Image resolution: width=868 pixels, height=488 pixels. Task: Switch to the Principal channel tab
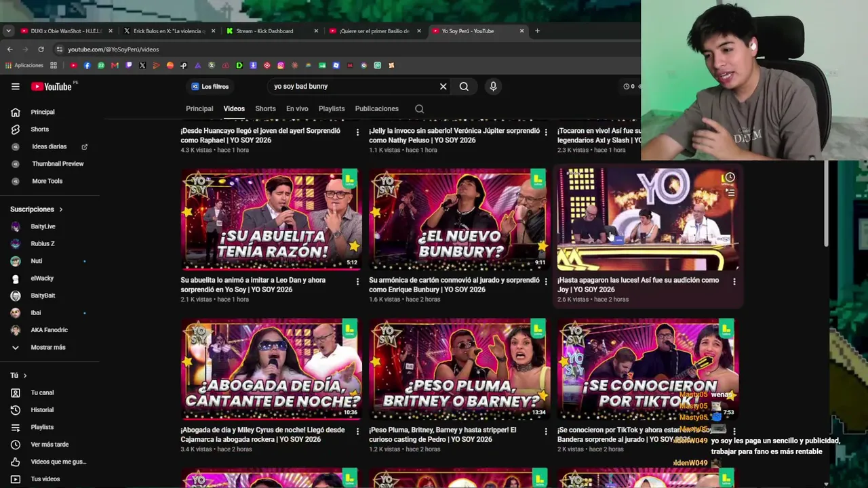[x=199, y=108]
